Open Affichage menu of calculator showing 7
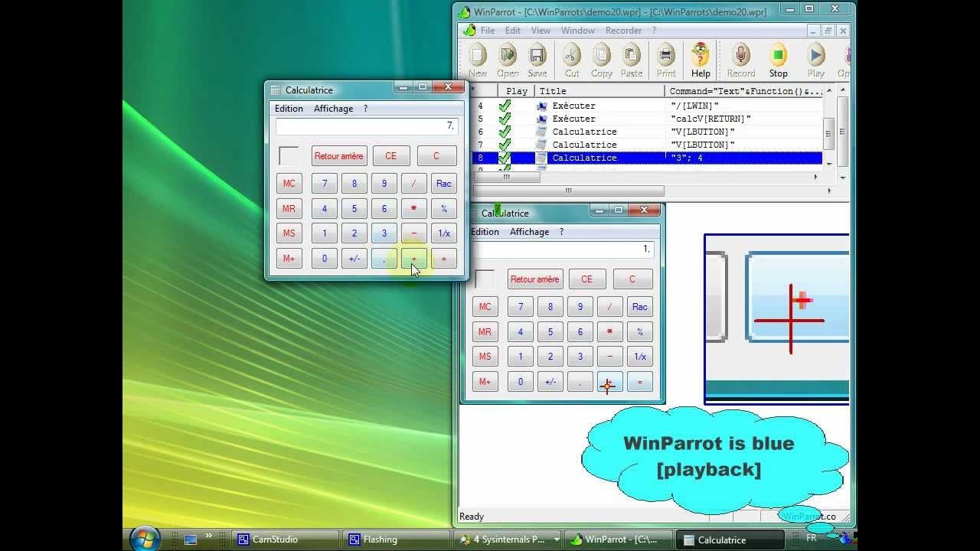 [334, 109]
